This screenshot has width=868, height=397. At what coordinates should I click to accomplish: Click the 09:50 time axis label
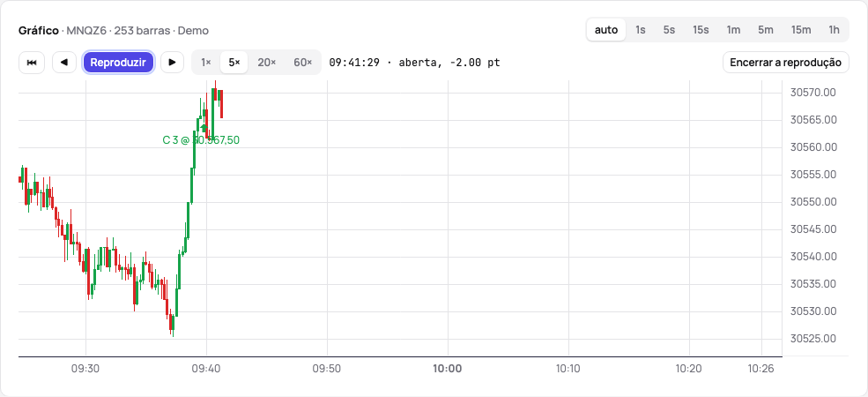click(327, 368)
